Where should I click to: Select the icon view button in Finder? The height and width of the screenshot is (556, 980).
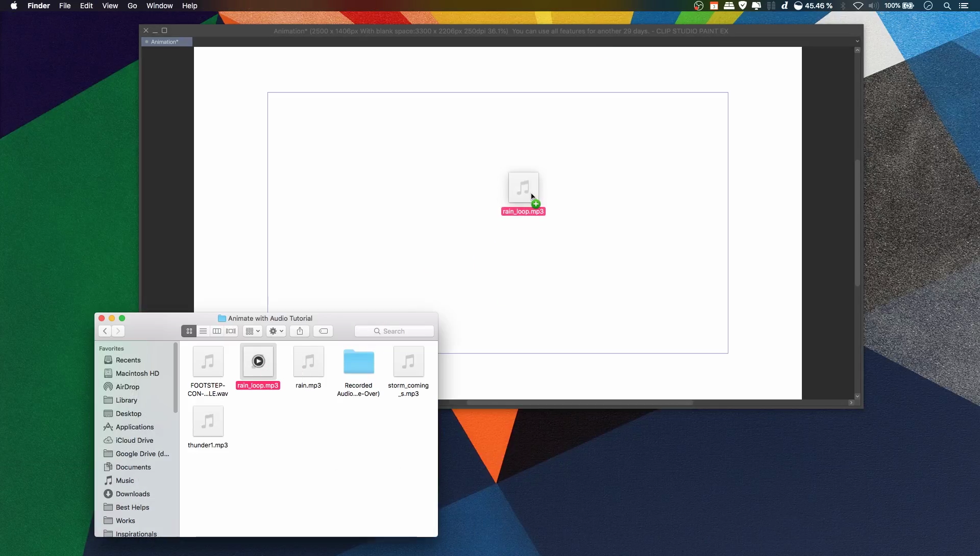189,331
